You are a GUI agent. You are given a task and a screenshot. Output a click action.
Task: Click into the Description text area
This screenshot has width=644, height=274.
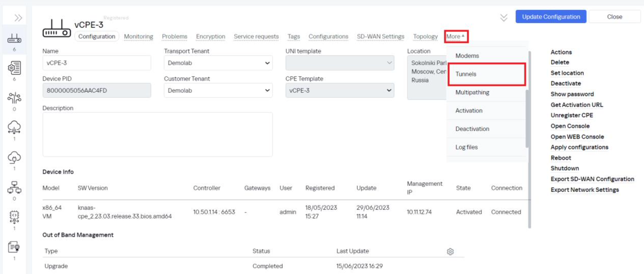pyautogui.click(x=158, y=134)
